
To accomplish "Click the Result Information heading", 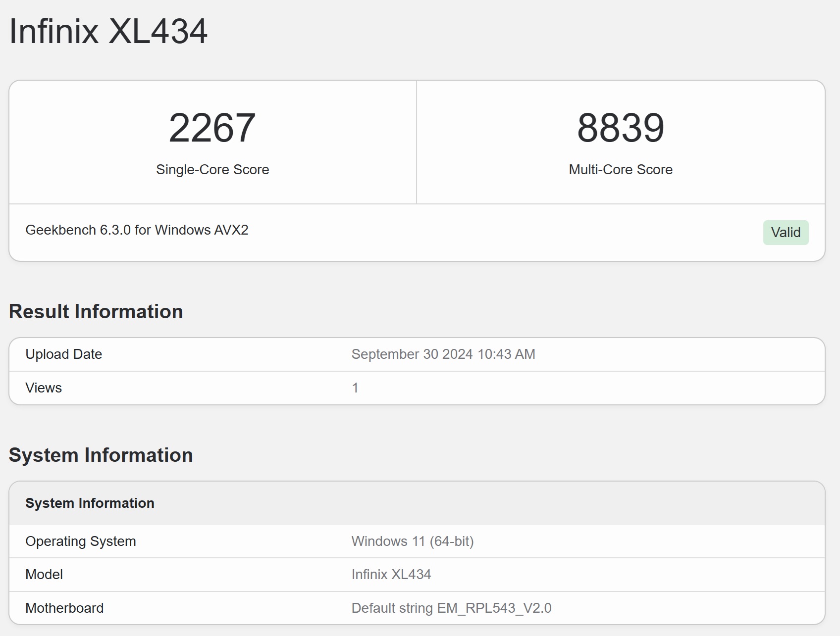I will point(96,312).
